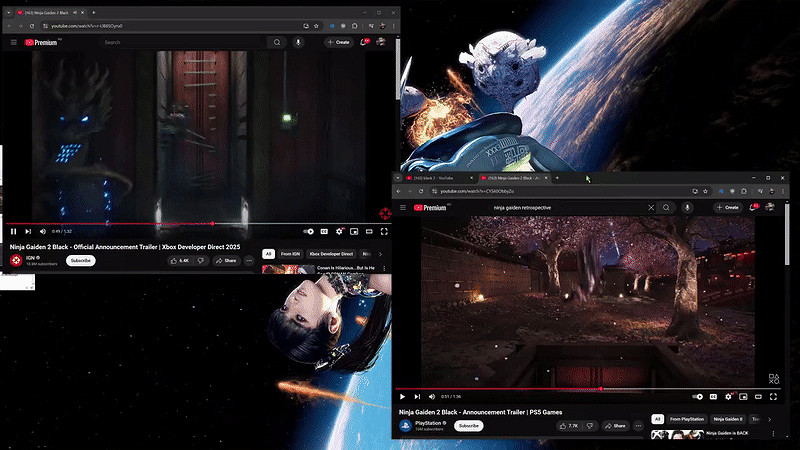This screenshot has height=450, width=800.
Task: Open more actions menu under IGN video
Action: [249, 260]
